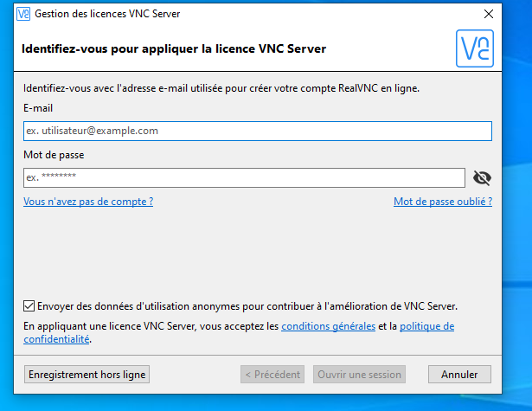Open "Vous n'avez pas de compte ?" link
Screen dimensions: 532x411
(88, 202)
